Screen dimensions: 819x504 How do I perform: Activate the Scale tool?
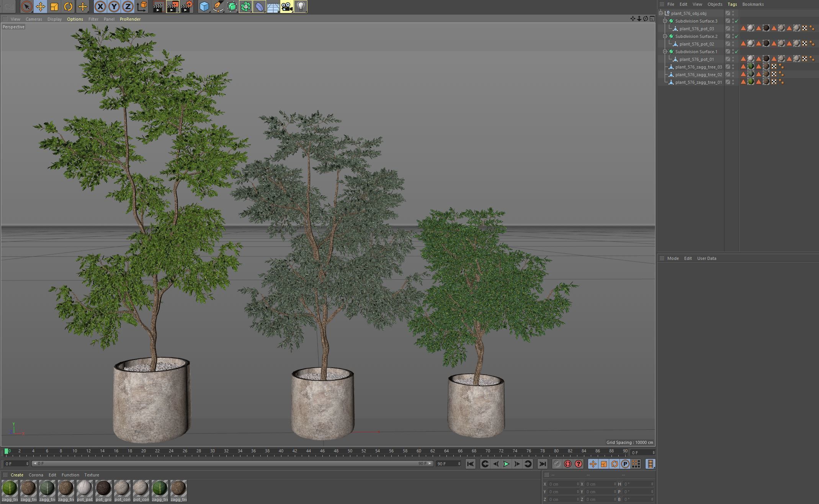click(54, 7)
